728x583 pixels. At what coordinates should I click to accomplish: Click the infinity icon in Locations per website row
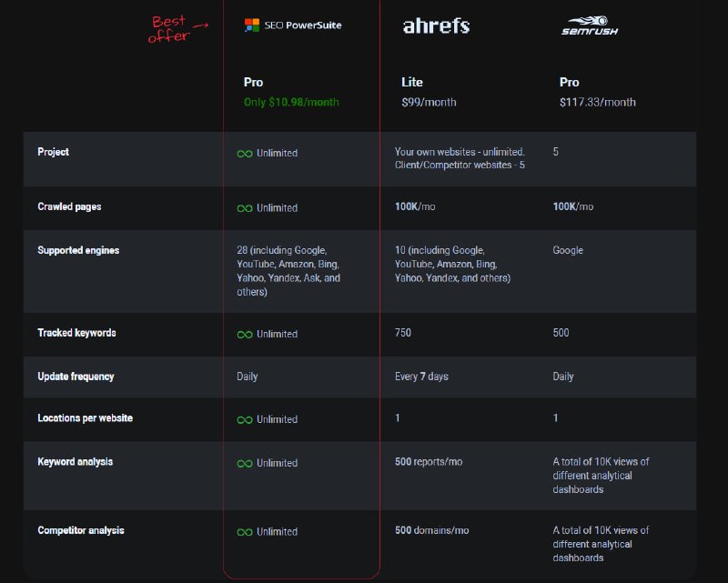(x=245, y=420)
